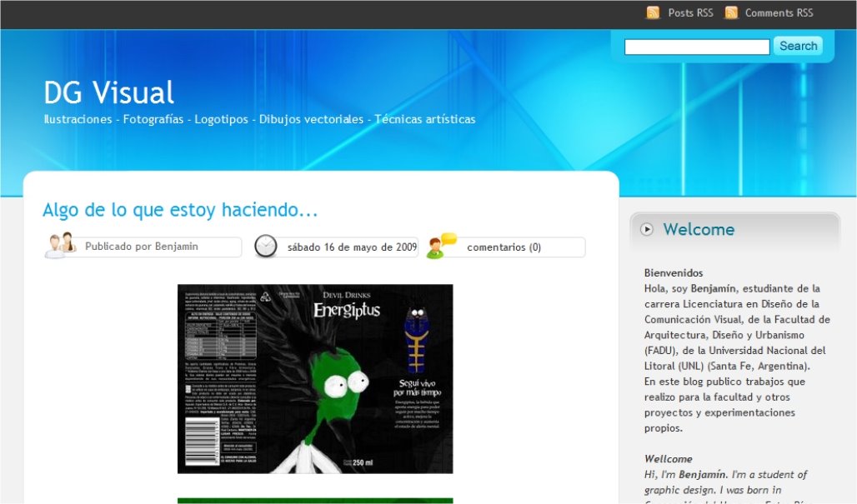Click 'Publicado por Benjamín' author label
Viewport: 857px width, 504px height.
tap(142, 247)
